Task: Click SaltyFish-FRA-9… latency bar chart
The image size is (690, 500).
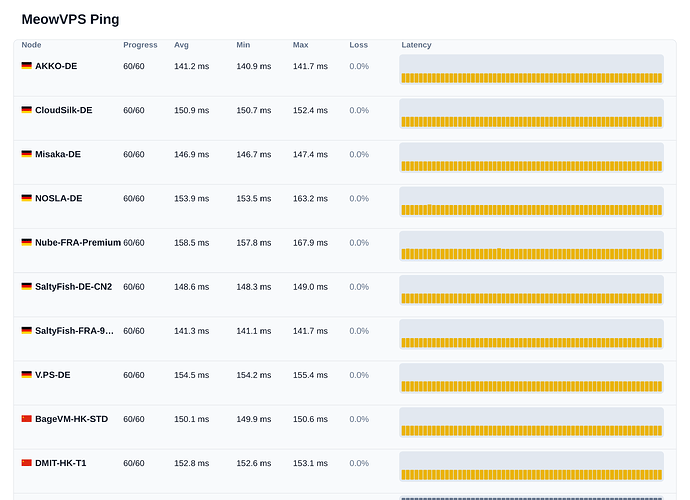Action: [532, 335]
